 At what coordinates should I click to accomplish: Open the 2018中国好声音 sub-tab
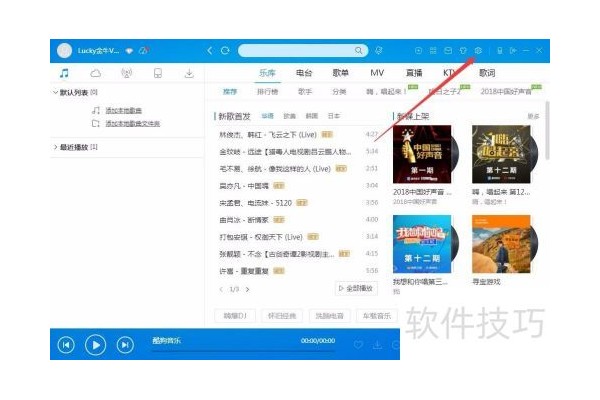click(x=506, y=91)
